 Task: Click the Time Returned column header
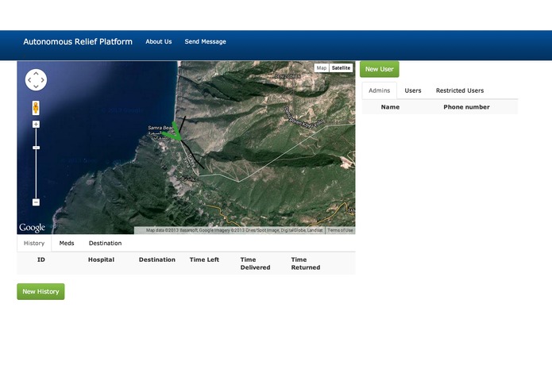coord(306,263)
